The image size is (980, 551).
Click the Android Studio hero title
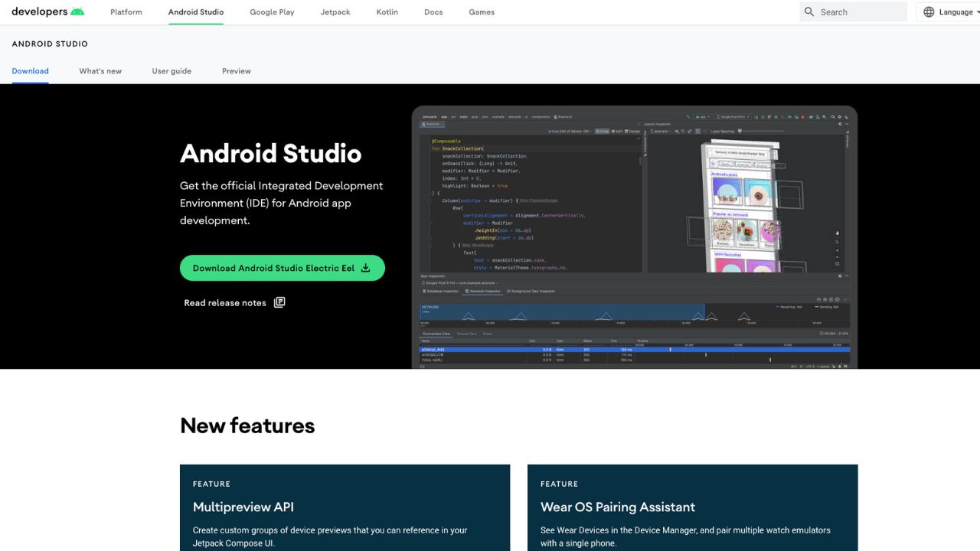point(270,153)
